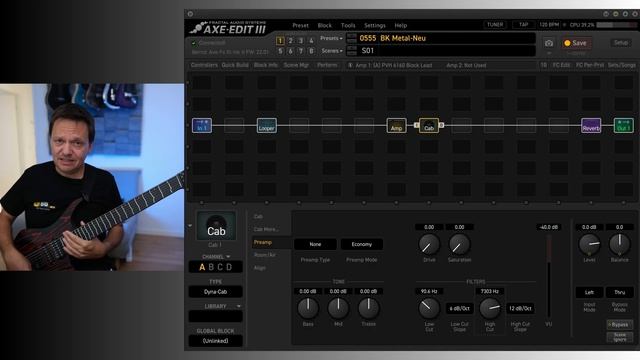Open the CHANNEL dropdown arrow
The height and width of the screenshot is (360, 640).
click(228, 257)
